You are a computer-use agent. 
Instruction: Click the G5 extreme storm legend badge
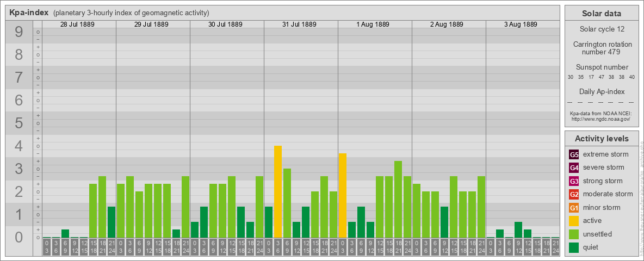(x=574, y=155)
